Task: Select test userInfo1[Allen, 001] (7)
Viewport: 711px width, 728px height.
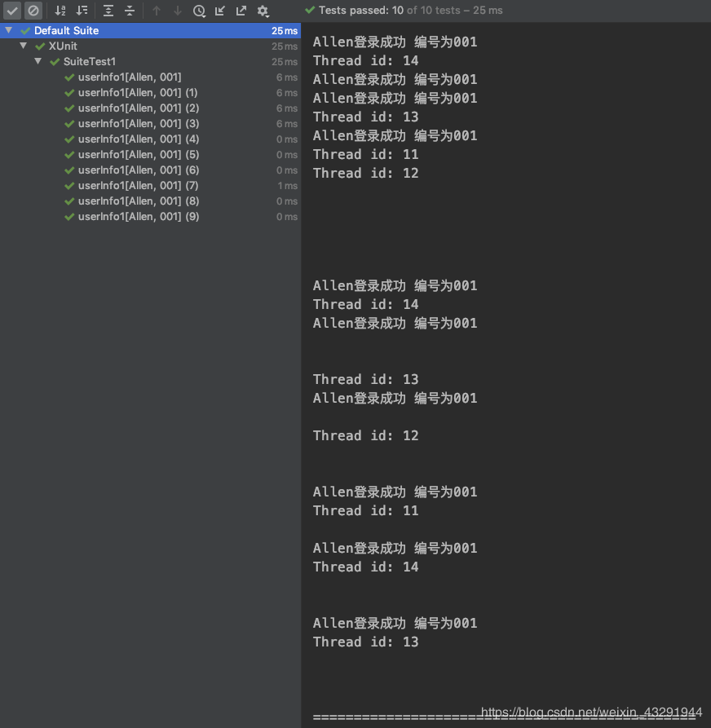Action: (x=151, y=185)
